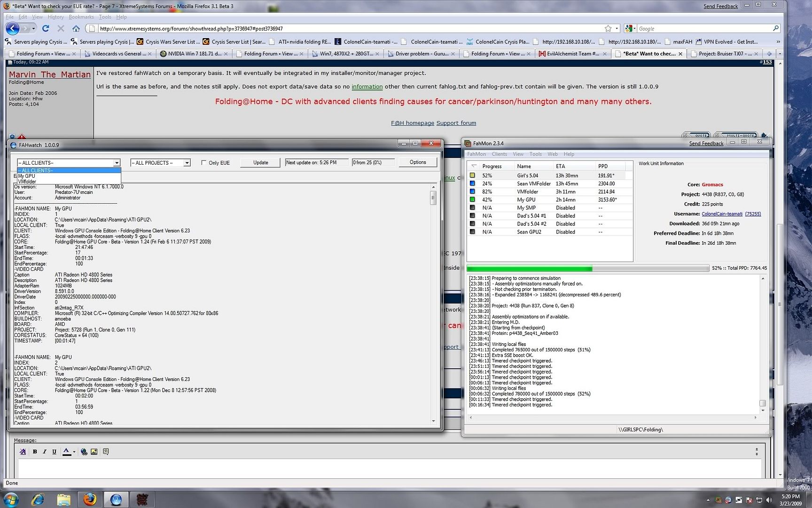Open Windows Start orb
Viewport: 812px width, 508px height.
(x=10, y=499)
